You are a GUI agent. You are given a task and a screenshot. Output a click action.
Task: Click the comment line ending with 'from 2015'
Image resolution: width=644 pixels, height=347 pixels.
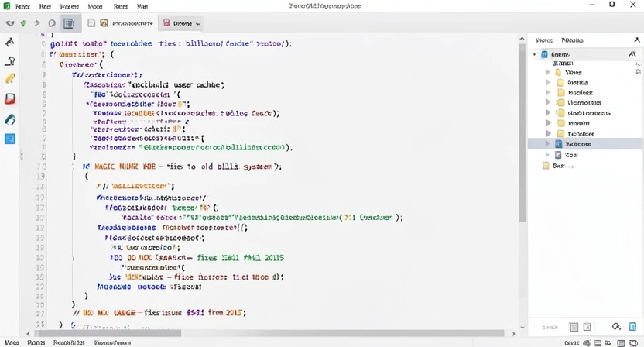pos(159,313)
